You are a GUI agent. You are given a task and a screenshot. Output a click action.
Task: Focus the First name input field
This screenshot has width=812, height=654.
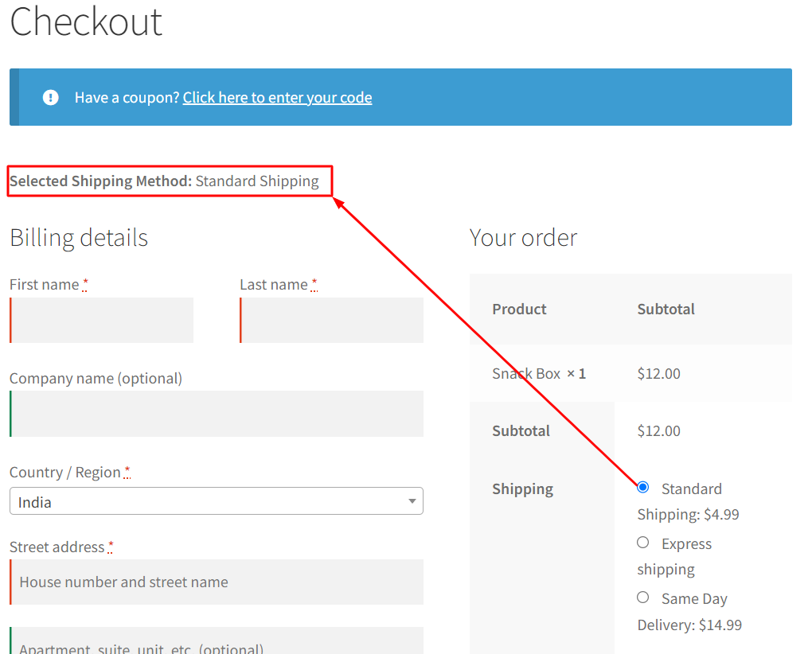pyautogui.click(x=102, y=321)
